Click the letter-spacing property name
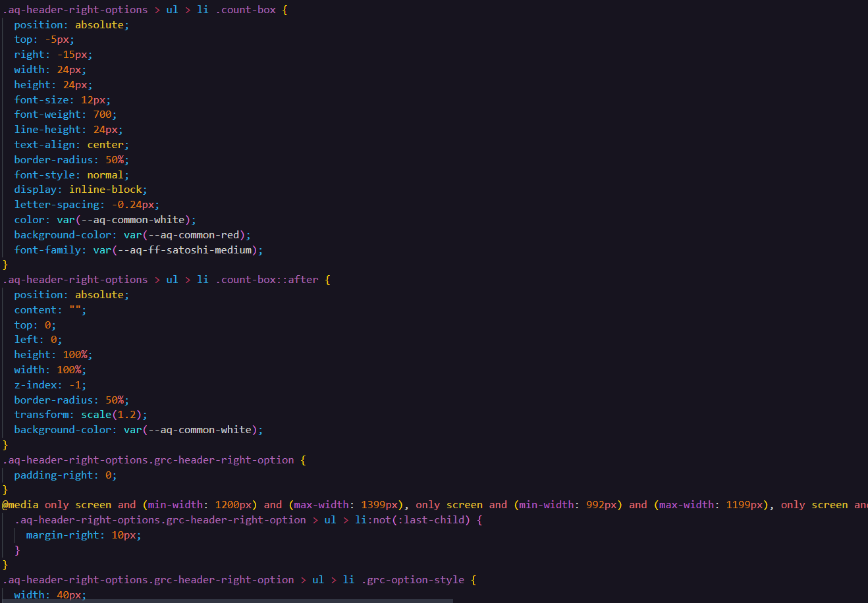The width and height of the screenshot is (868, 603). 59,205
